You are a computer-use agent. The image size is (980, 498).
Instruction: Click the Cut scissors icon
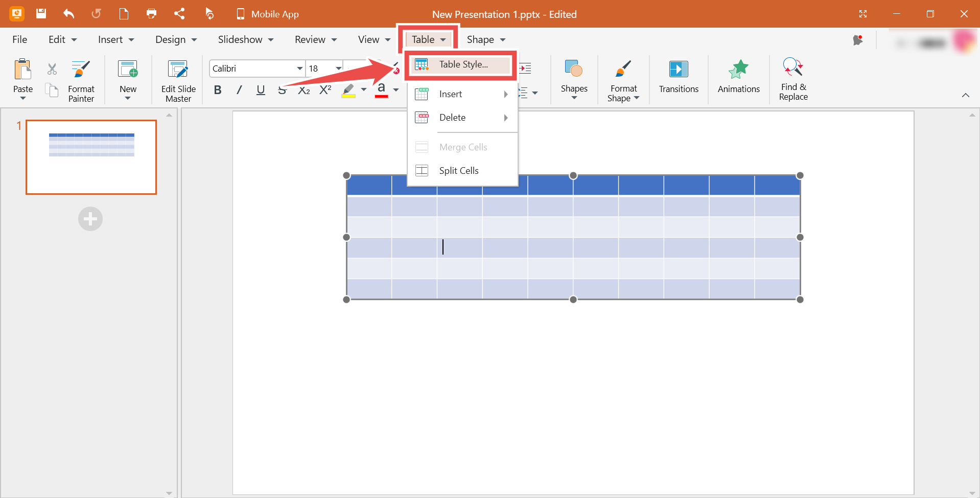tap(51, 69)
